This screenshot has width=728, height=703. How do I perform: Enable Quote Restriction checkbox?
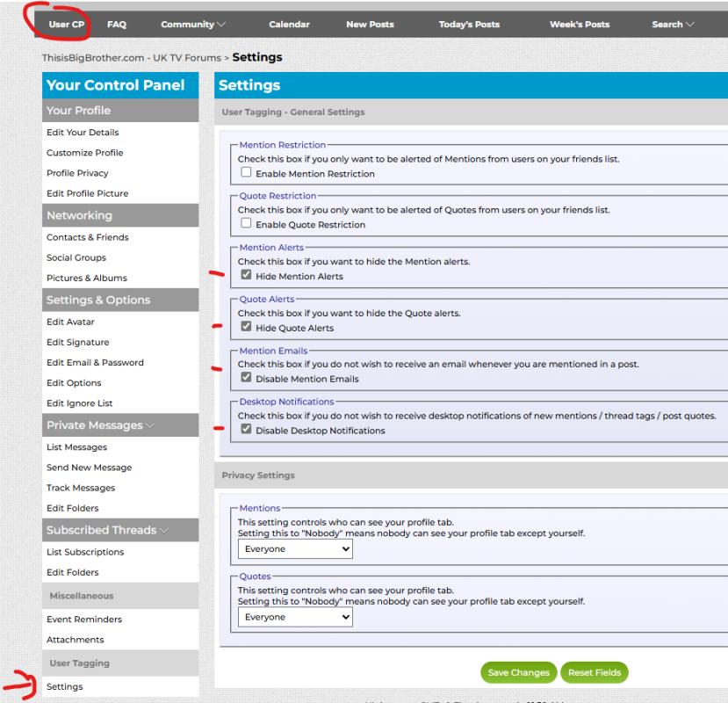pos(247,225)
